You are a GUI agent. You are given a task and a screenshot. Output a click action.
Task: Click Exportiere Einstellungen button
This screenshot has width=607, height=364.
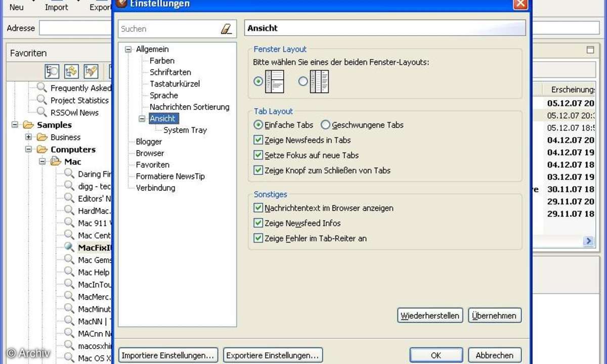273,355
